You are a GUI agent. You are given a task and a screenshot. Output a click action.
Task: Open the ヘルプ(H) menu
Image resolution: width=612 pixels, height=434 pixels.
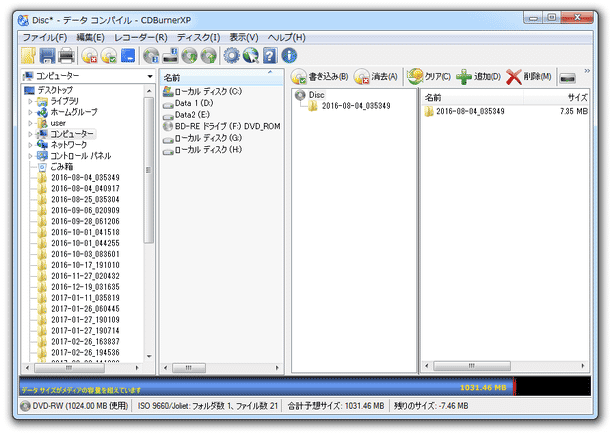coord(286,37)
